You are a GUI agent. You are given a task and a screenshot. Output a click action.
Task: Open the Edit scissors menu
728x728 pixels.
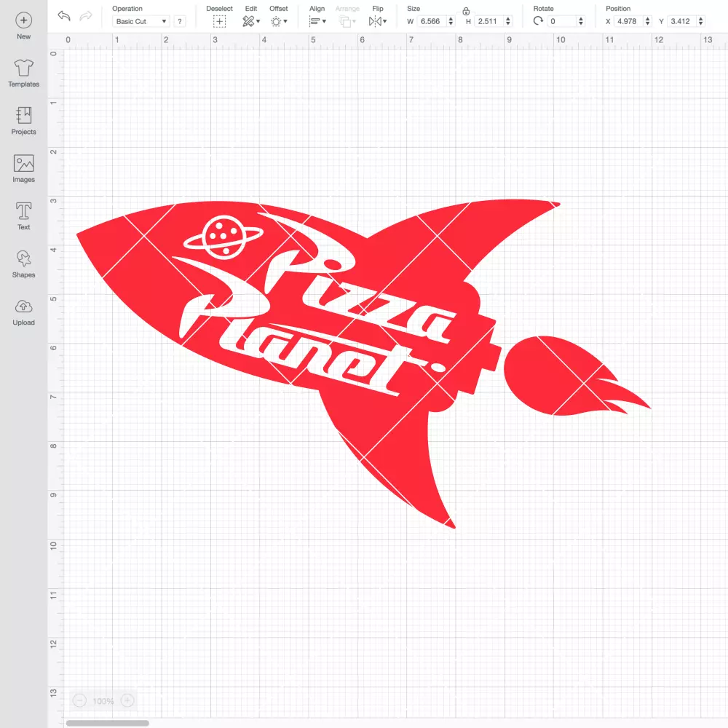[251, 21]
